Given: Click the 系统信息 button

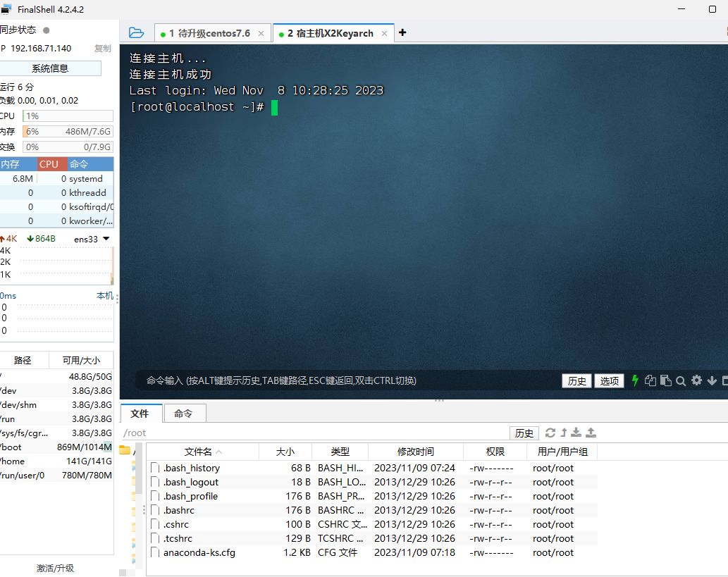Looking at the screenshot, I should coord(50,68).
